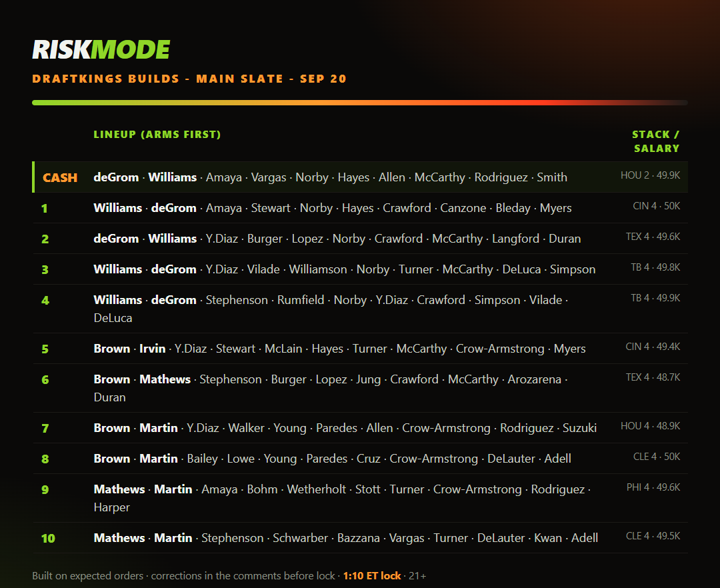Click the CLE 4 · 50K salary cell

tap(657, 457)
